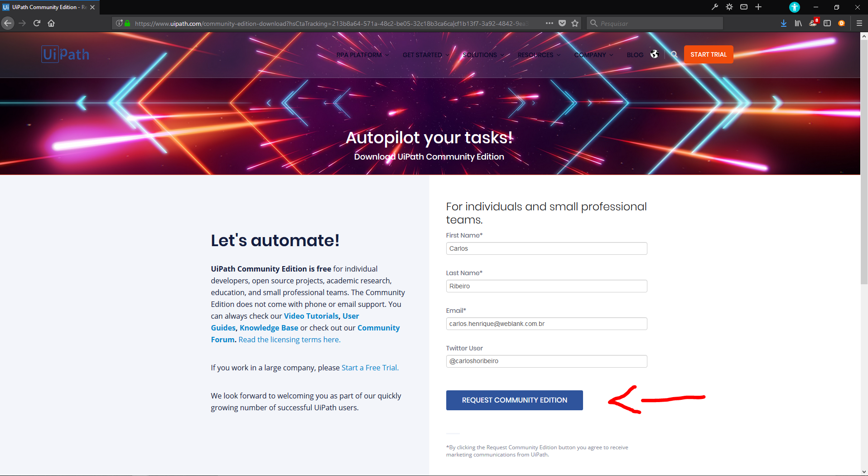Click the page vertical scrollbar
This screenshot has height=476, width=868.
tap(864, 254)
